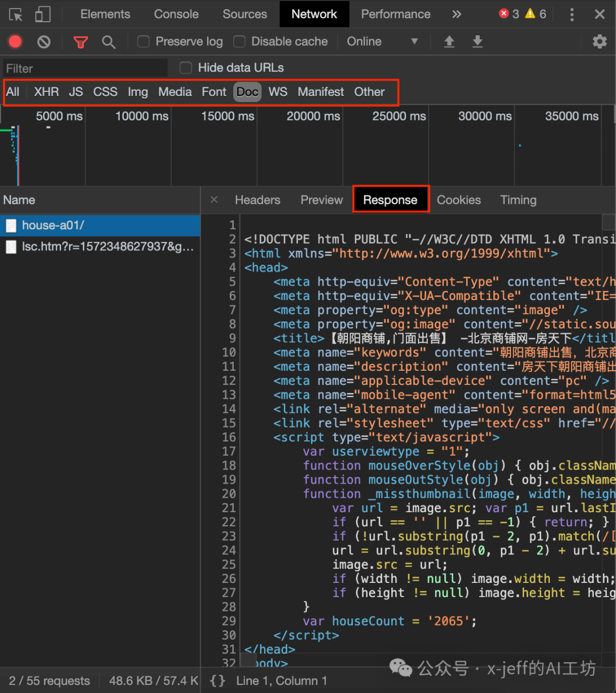This screenshot has height=693, width=616.
Task: Select the Response tab
Action: pyautogui.click(x=390, y=200)
